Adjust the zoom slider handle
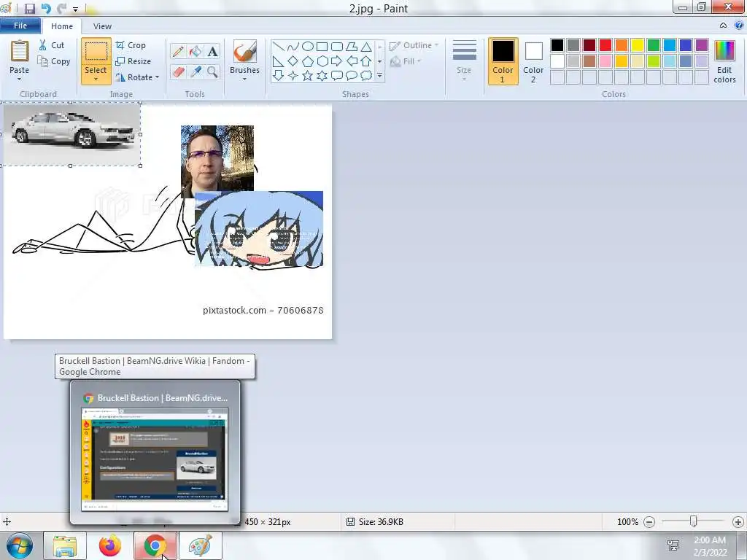747x560 pixels. (694, 521)
